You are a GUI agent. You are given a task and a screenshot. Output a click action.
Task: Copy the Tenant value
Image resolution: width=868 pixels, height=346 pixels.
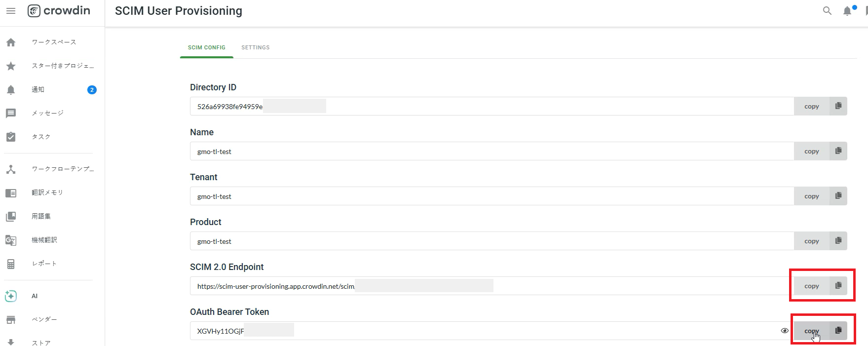[x=821, y=196]
